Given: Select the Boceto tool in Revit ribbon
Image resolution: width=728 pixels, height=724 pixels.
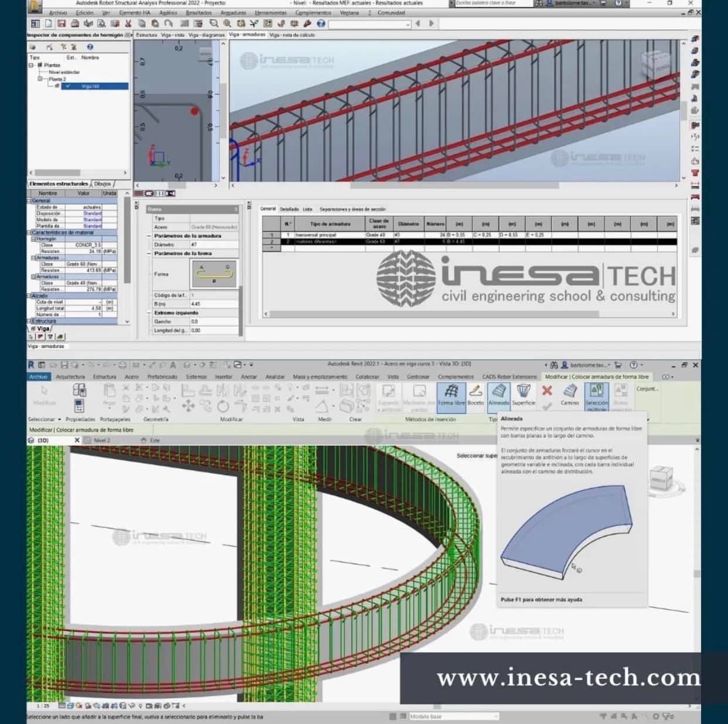Looking at the screenshot, I should tap(475, 395).
